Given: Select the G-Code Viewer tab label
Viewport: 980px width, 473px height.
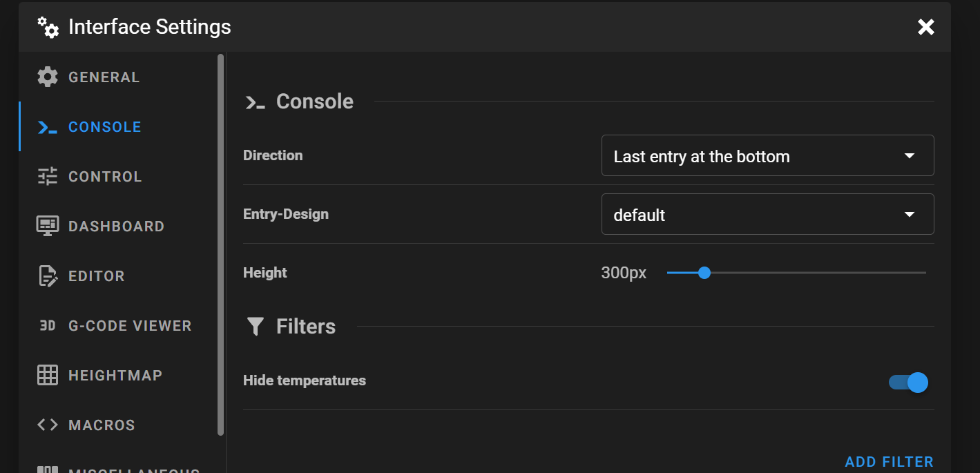Looking at the screenshot, I should (130, 326).
